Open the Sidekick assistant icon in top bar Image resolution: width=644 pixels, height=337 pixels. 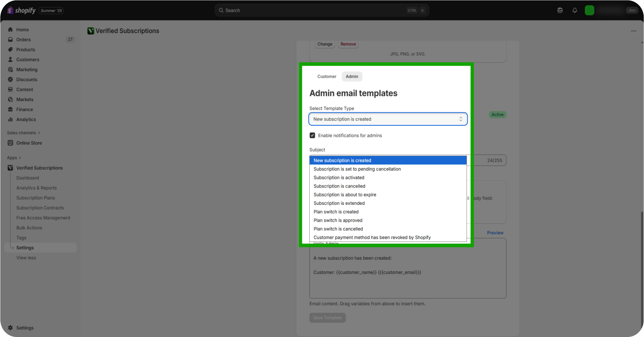(x=560, y=10)
